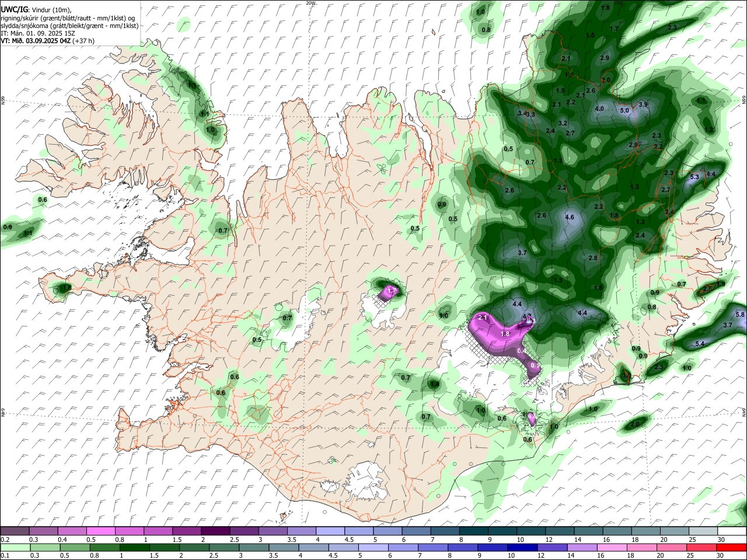
Task: Select the 5.8 precipitation value offshore east
Action: (x=741, y=314)
